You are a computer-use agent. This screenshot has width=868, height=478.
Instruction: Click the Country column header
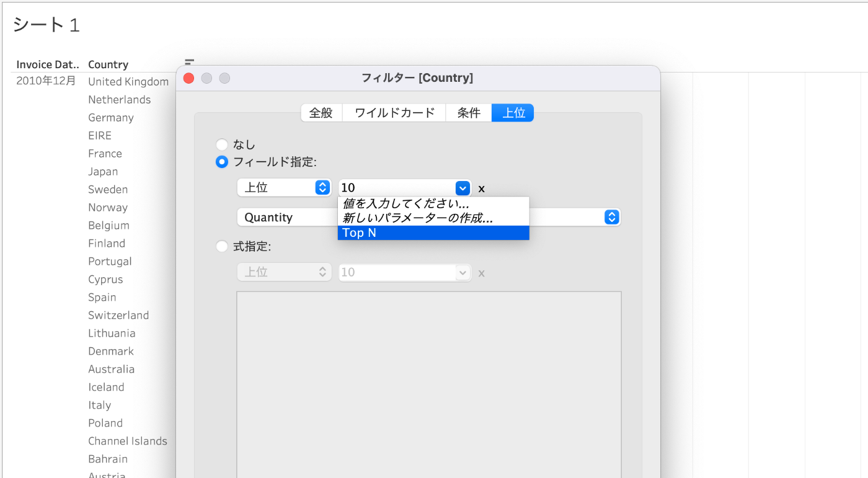(108, 64)
